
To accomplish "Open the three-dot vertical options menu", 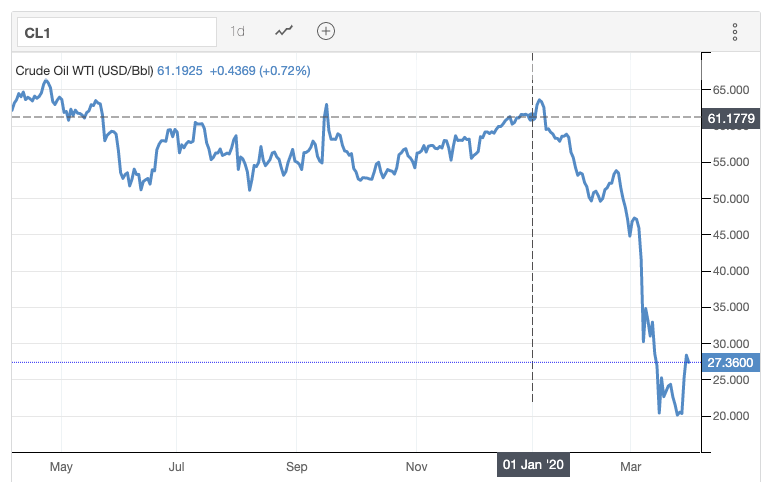I will click(735, 32).
